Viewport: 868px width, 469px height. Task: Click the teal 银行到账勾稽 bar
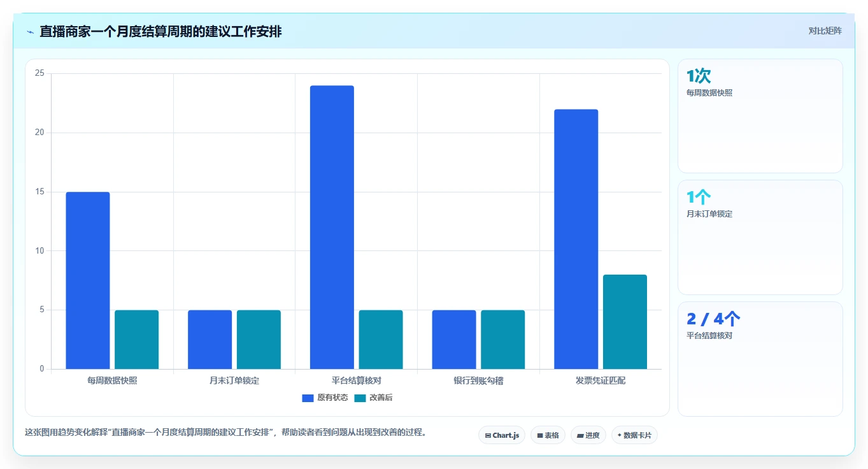coord(503,340)
